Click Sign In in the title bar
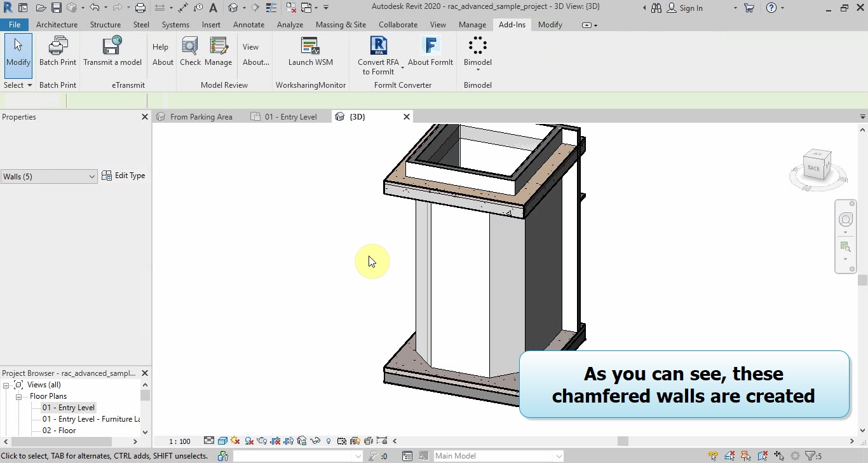Screen dimensions: 868x463 tap(689, 8)
